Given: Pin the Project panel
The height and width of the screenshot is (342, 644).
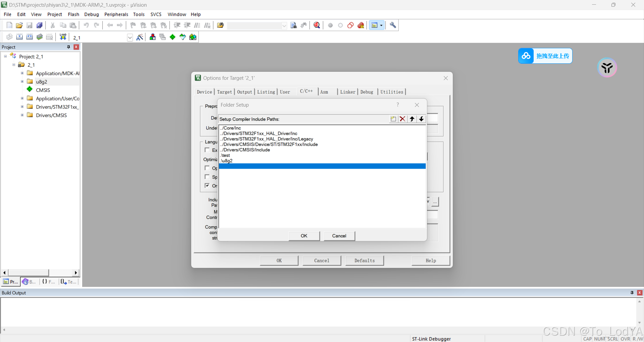Looking at the screenshot, I should (69, 47).
